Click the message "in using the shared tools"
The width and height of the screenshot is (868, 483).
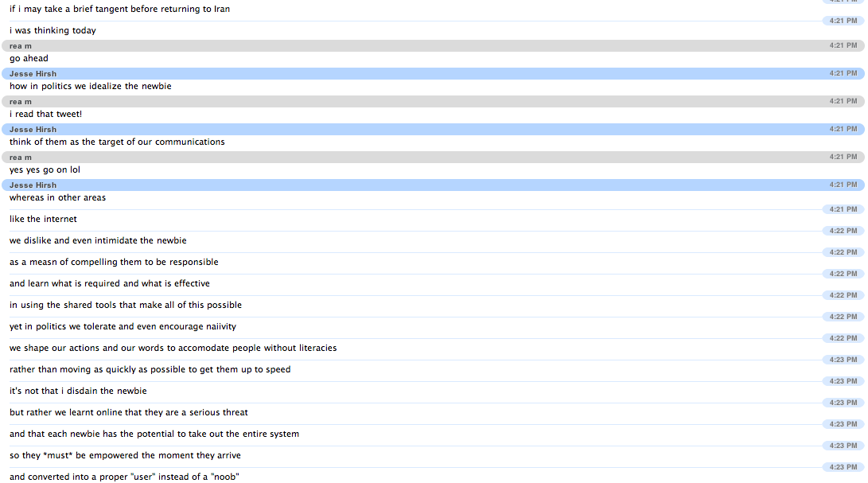coord(126,306)
